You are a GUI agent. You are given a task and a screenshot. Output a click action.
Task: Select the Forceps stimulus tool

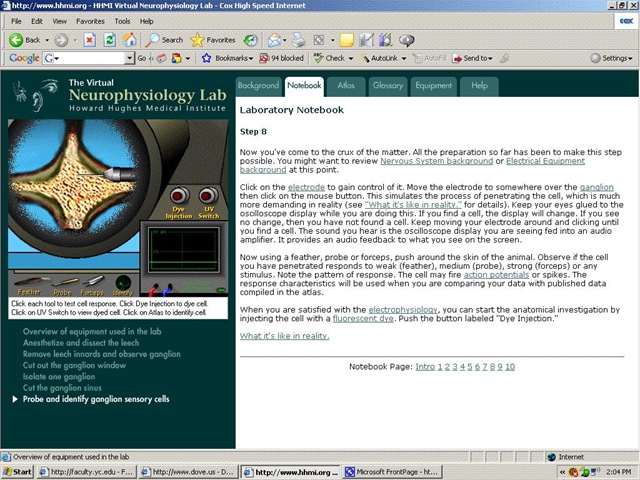click(93, 285)
